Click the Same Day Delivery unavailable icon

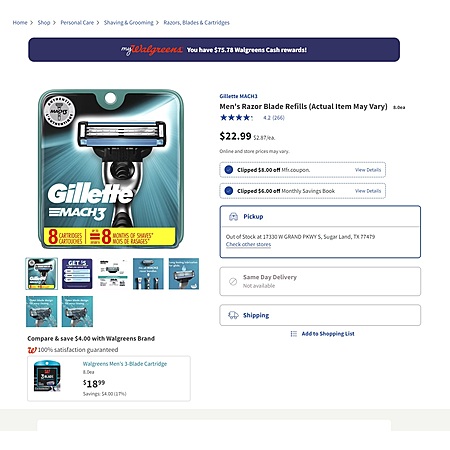coord(233,281)
